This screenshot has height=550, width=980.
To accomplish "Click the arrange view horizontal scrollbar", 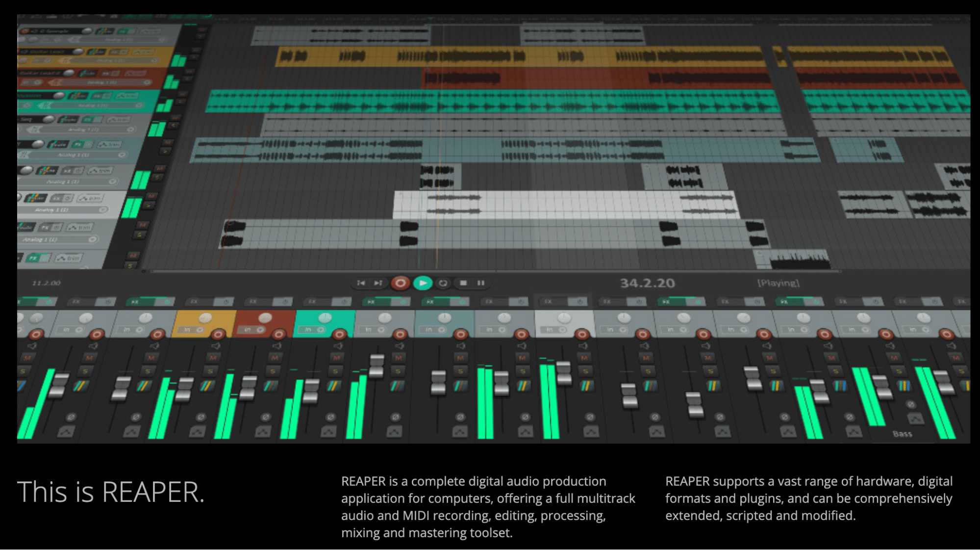I will (495, 271).
